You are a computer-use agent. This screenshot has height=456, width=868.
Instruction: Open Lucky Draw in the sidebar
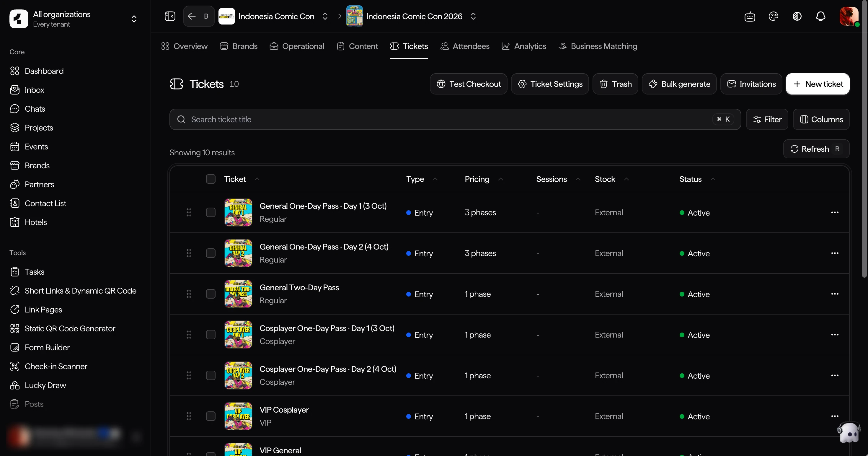(x=45, y=385)
